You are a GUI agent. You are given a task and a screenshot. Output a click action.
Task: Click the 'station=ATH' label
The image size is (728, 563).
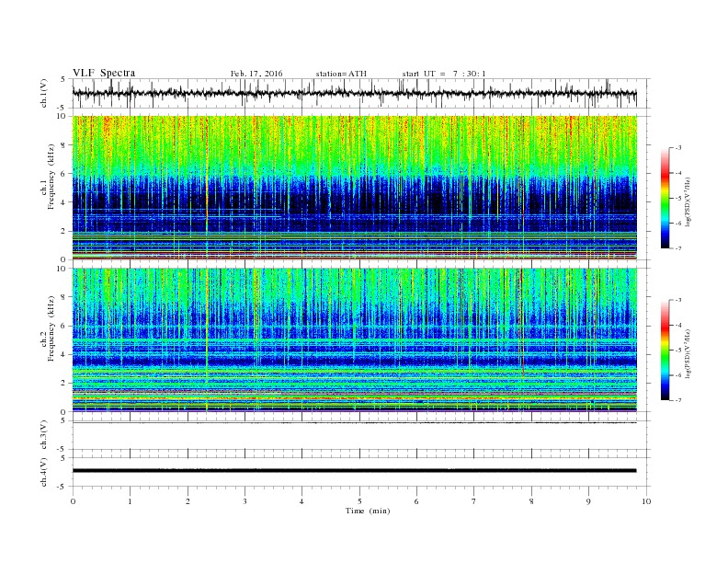click(341, 74)
